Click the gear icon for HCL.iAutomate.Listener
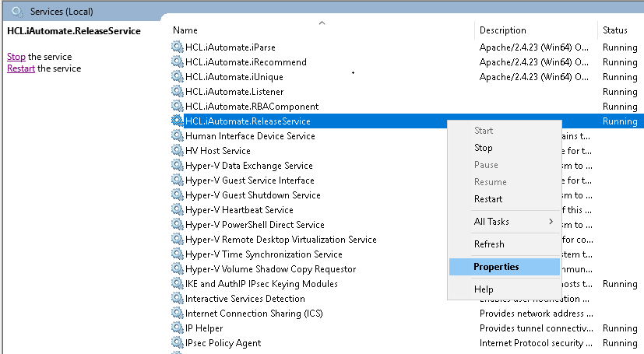 click(177, 92)
